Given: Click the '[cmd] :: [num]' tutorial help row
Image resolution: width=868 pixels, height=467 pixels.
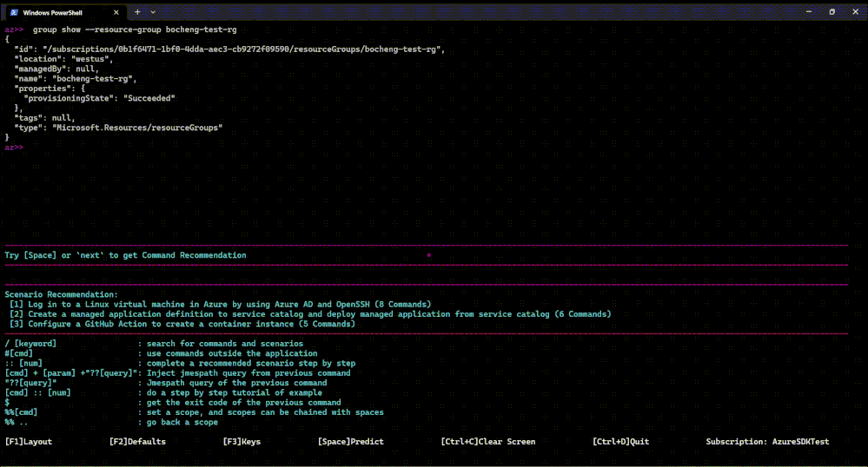Looking at the screenshot, I should pyautogui.click(x=163, y=392).
